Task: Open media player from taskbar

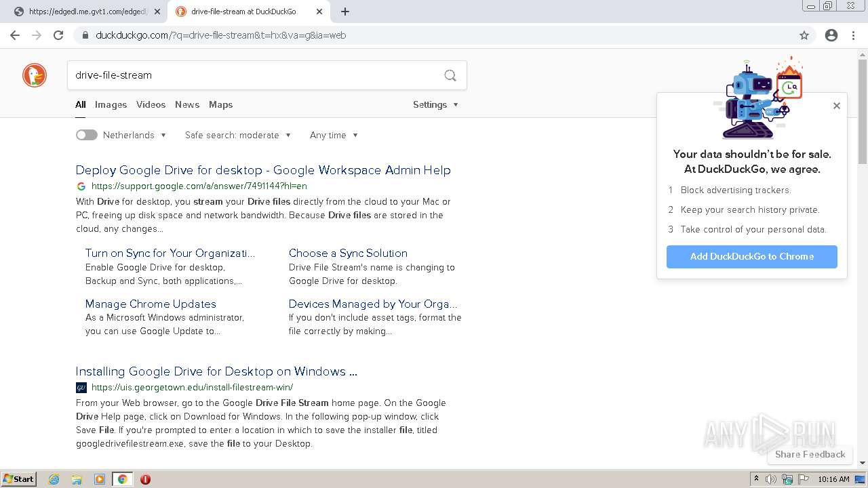Action: (x=100, y=479)
